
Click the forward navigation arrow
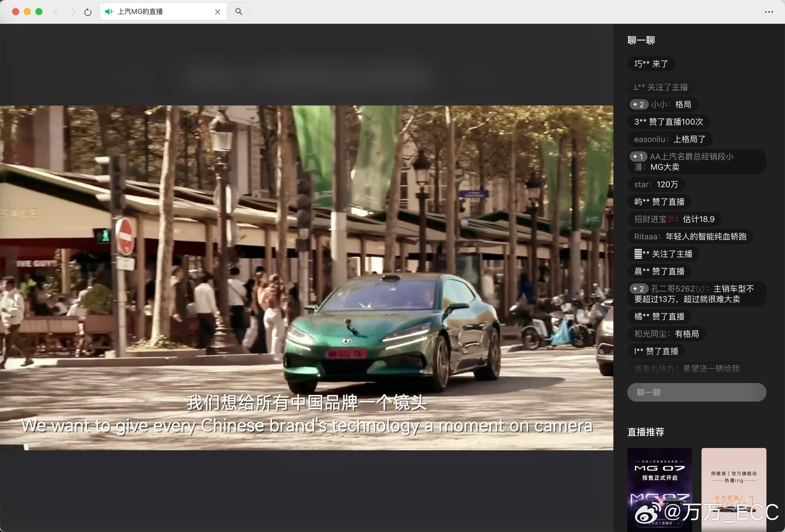tap(73, 12)
